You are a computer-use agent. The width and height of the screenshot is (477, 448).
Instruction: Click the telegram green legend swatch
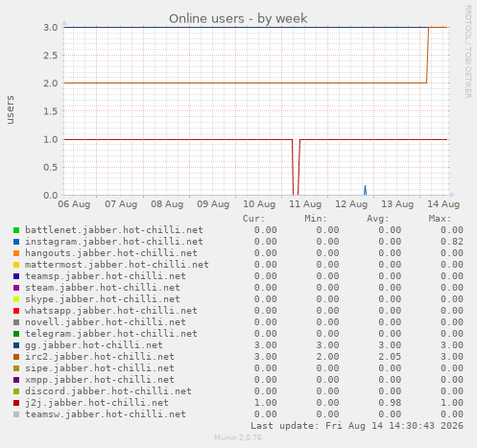(16, 334)
